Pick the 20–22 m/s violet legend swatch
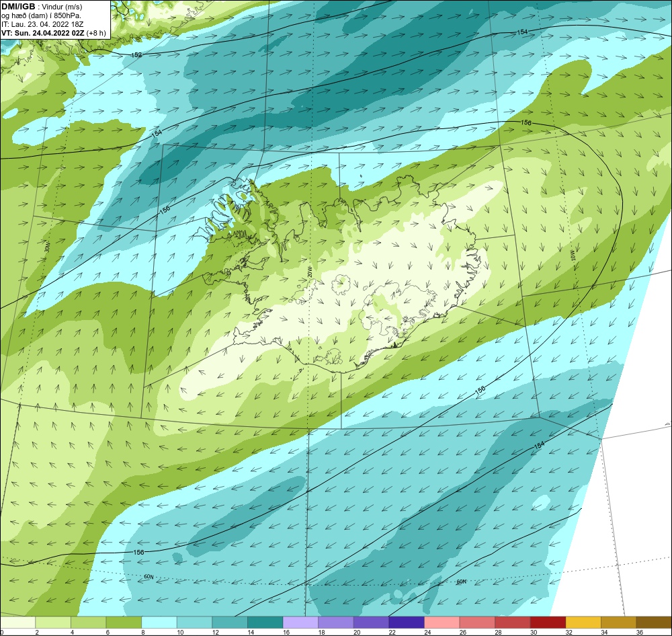 coord(371,623)
